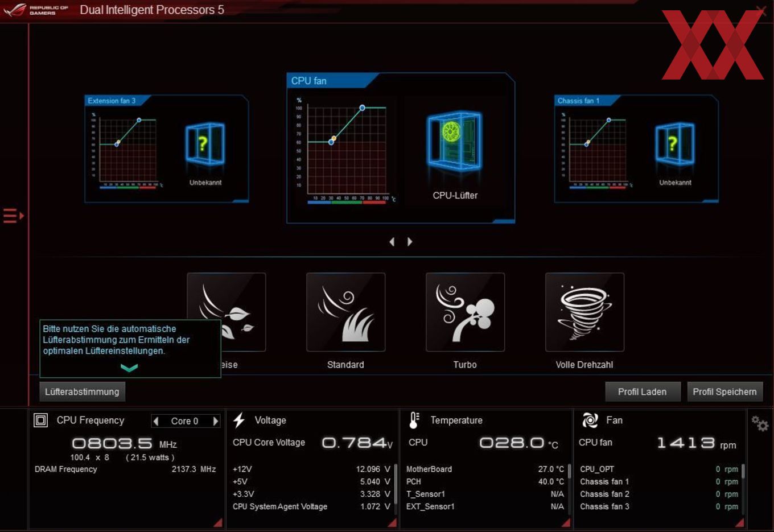This screenshot has height=532, width=774.
Task: Click the ROG Republic of Gamers logo
Action: pos(35,10)
